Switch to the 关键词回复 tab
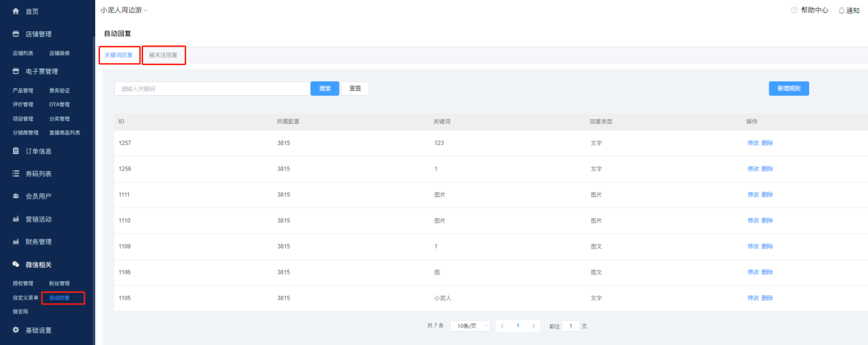 coord(118,55)
